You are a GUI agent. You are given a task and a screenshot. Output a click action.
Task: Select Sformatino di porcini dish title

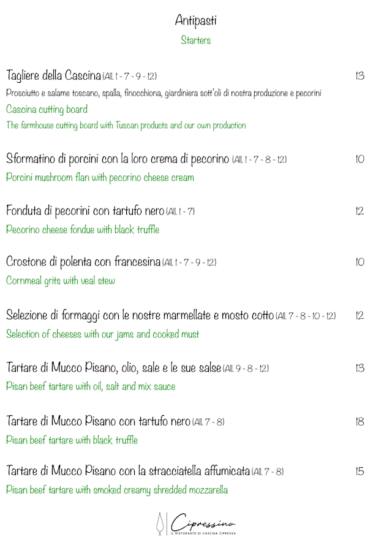tap(118, 159)
